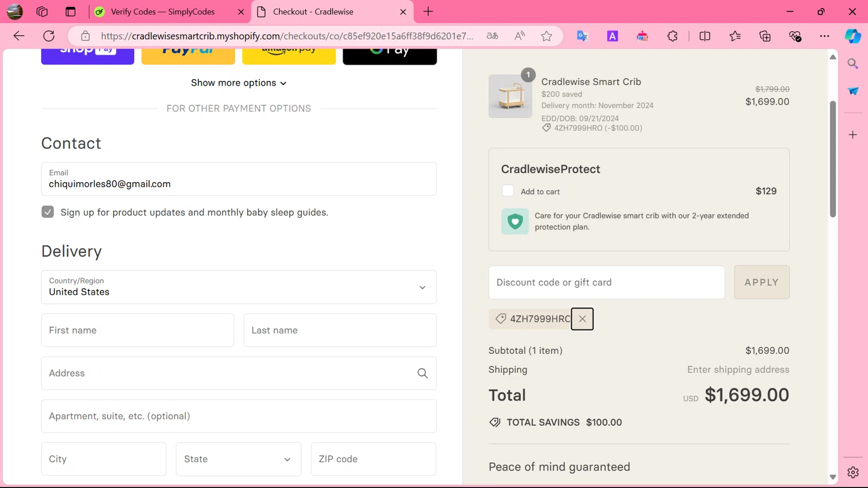Click the browser back arrow
Screen dimensions: 868x488
[19, 36]
